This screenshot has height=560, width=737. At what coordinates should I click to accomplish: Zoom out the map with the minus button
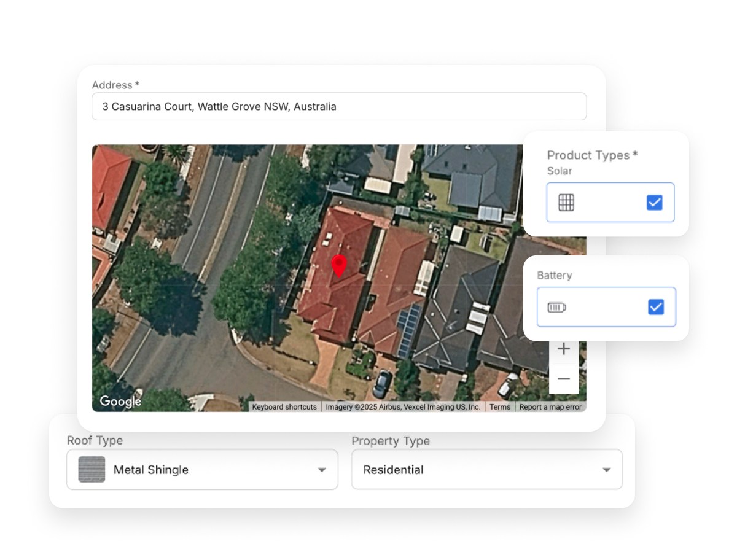[564, 379]
